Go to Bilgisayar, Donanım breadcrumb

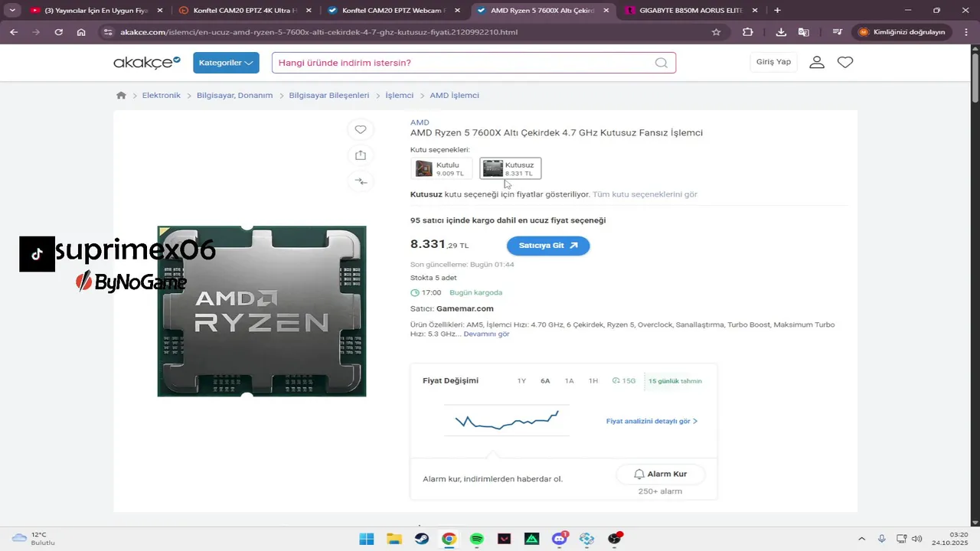coord(235,96)
